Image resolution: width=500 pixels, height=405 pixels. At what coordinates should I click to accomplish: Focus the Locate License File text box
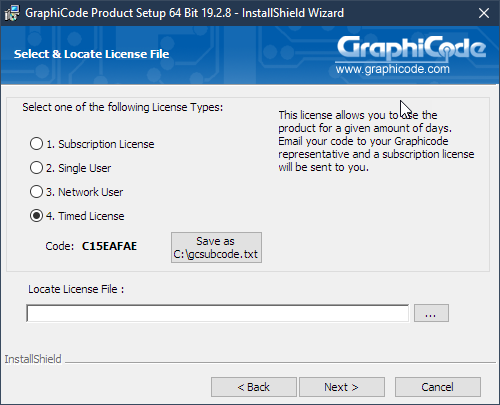coord(218,313)
